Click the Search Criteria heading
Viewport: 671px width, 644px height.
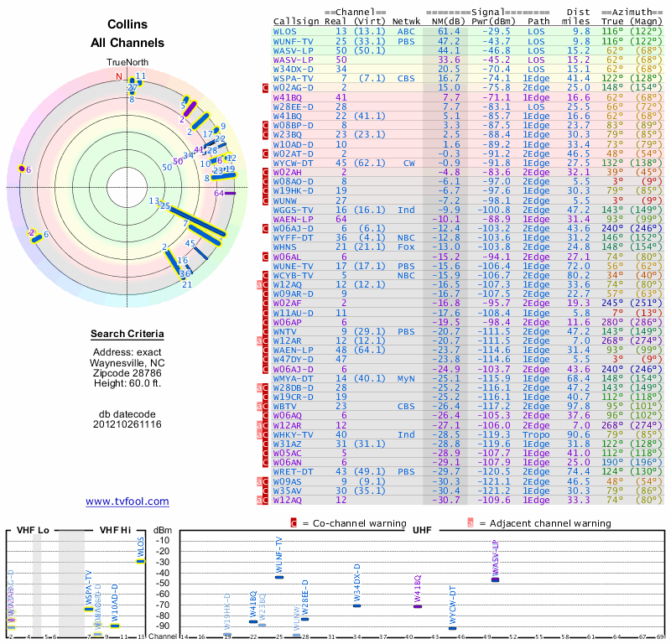[x=127, y=334]
